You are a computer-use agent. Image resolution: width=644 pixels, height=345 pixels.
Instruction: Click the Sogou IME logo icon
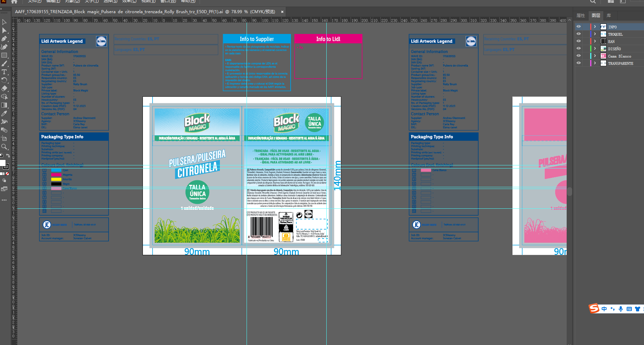click(x=594, y=309)
